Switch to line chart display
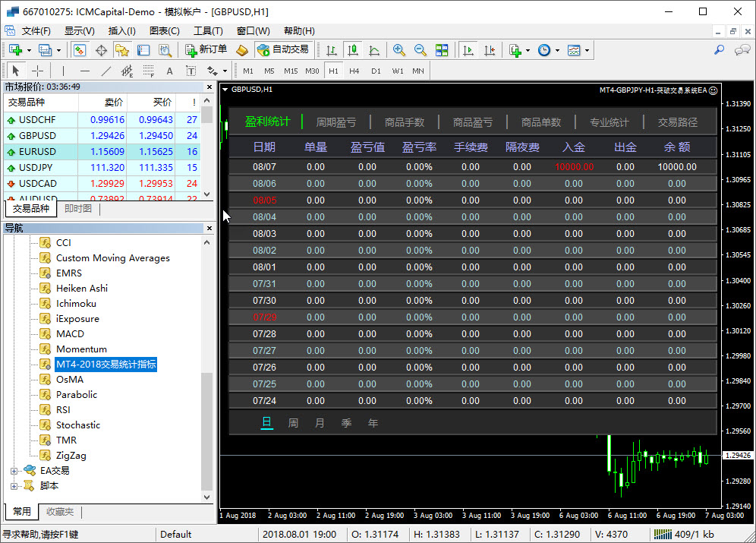The height and width of the screenshot is (543, 756). coord(374,50)
